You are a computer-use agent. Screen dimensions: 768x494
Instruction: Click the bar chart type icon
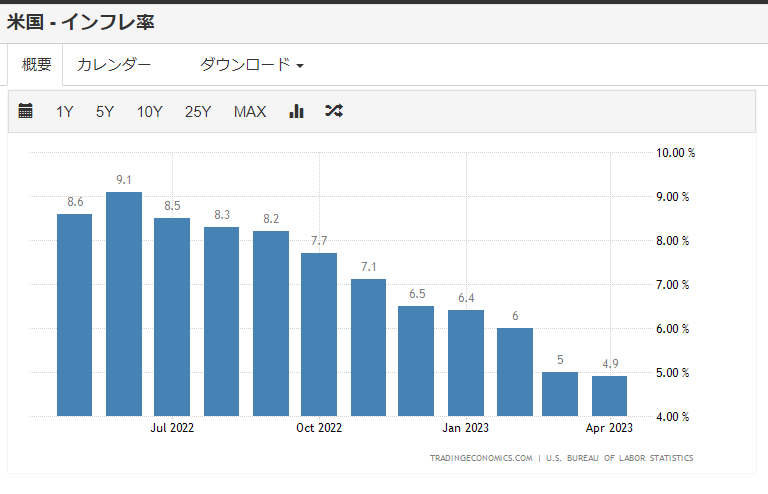point(296,111)
